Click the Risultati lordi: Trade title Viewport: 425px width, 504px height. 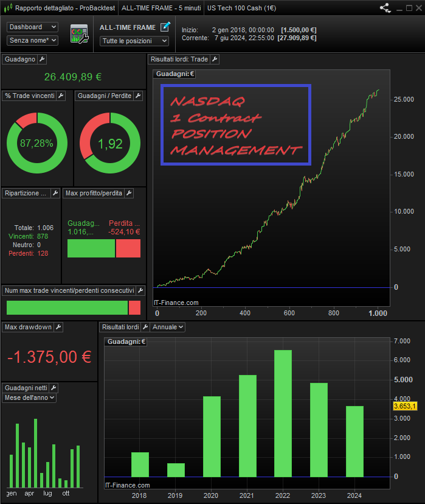(x=179, y=59)
